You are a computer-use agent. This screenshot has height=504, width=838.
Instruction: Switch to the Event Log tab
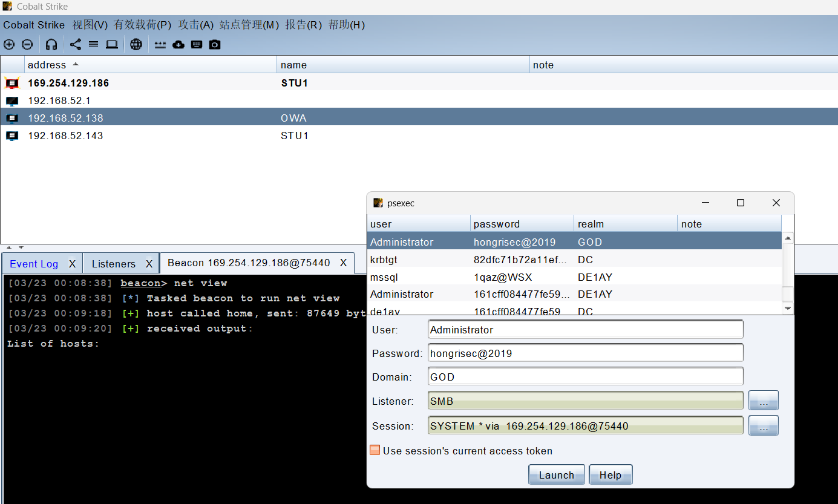tap(34, 264)
